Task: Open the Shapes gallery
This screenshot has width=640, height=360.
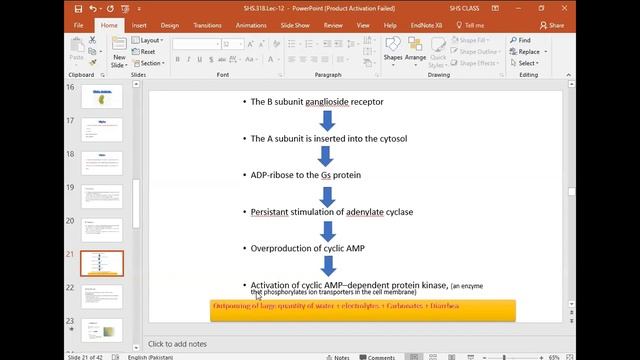Action: tap(393, 51)
